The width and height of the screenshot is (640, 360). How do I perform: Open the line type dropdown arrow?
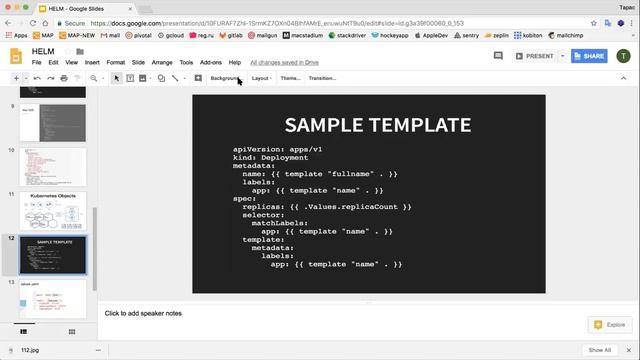[184, 78]
